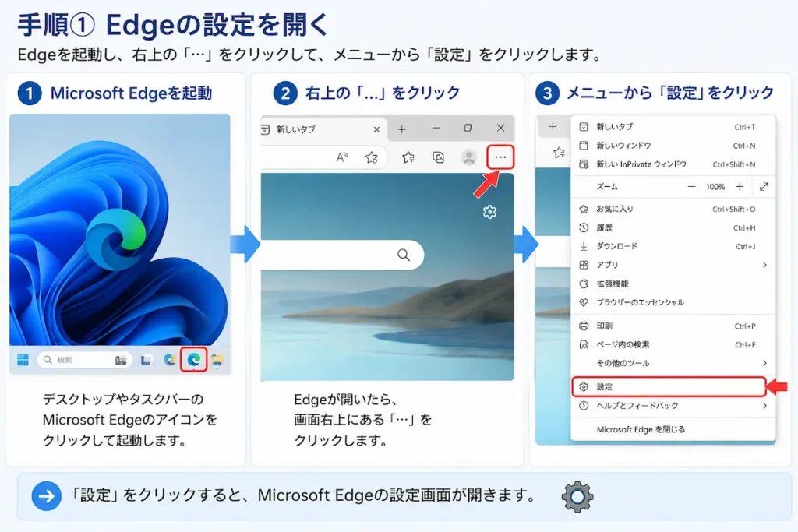Open the Collections icon in Edge toolbar
This screenshot has width=798, height=532.
click(x=438, y=157)
